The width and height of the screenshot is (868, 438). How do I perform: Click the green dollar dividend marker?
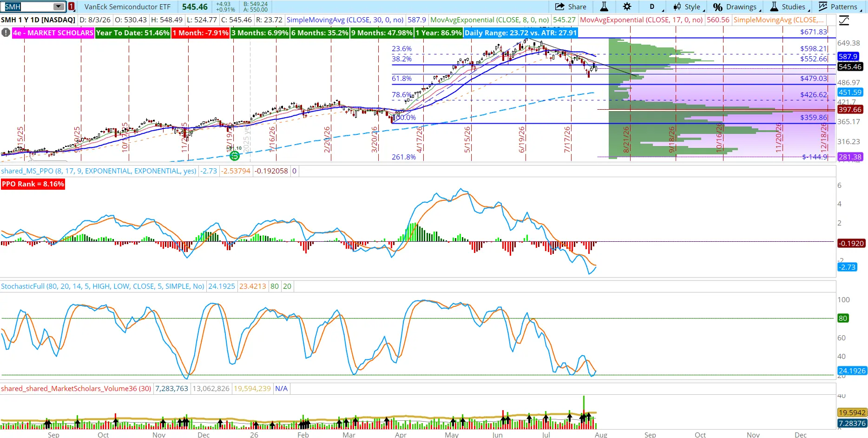coord(235,156)
